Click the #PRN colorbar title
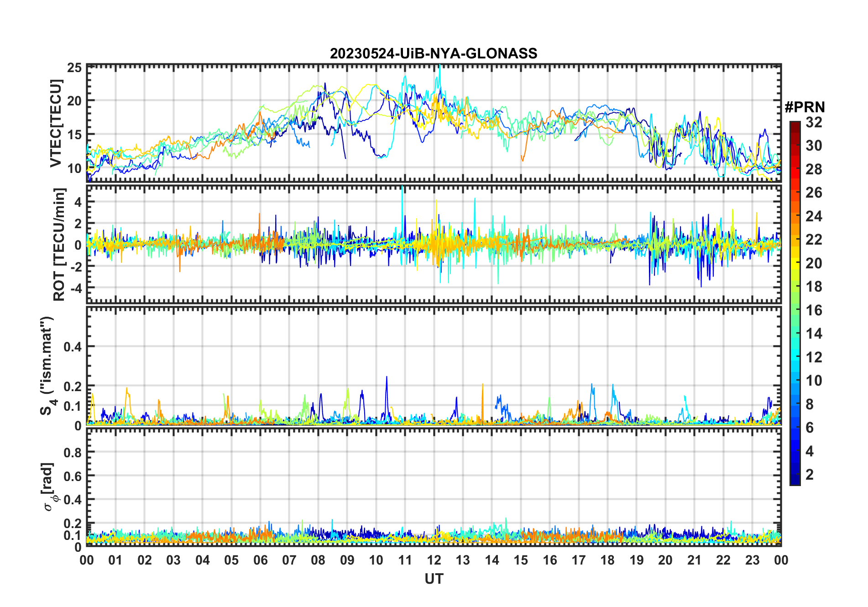The image size is (868, 607). (805, 107)
